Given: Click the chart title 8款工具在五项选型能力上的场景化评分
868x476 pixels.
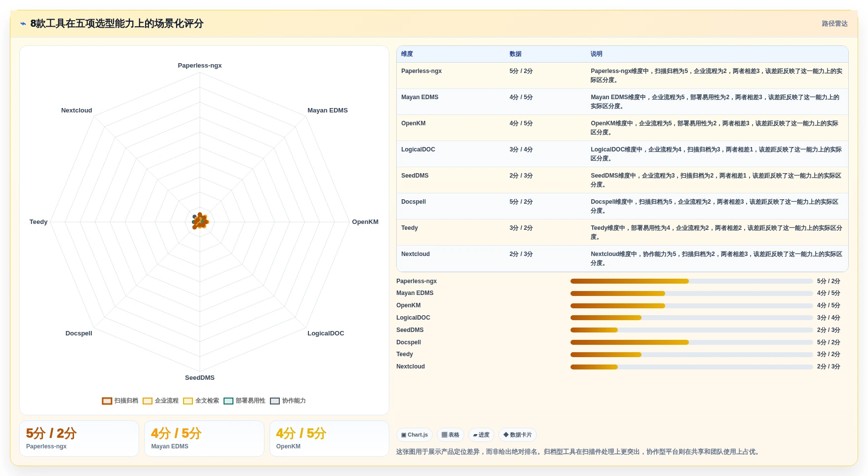Looking at the screenshot, I should tap(117, 24).
